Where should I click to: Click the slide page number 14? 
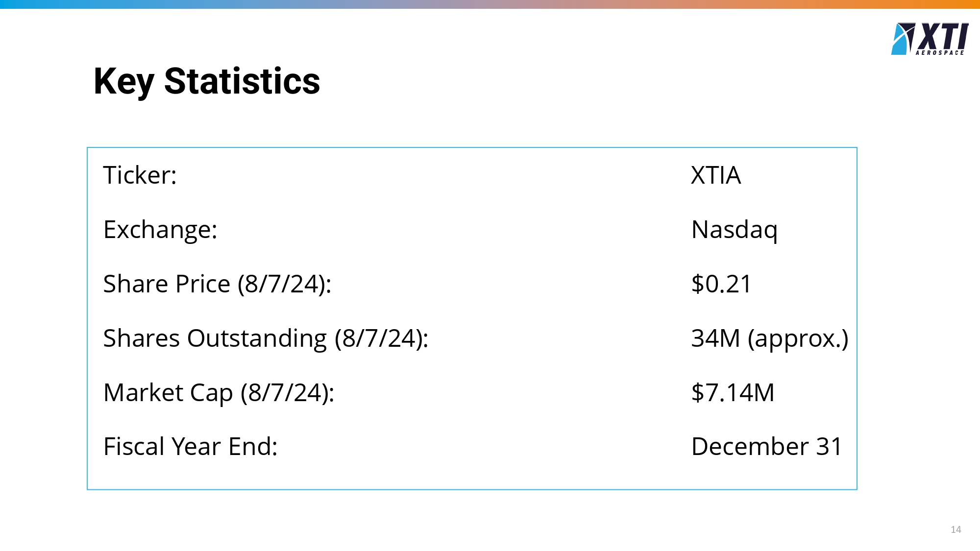[955, 529]
